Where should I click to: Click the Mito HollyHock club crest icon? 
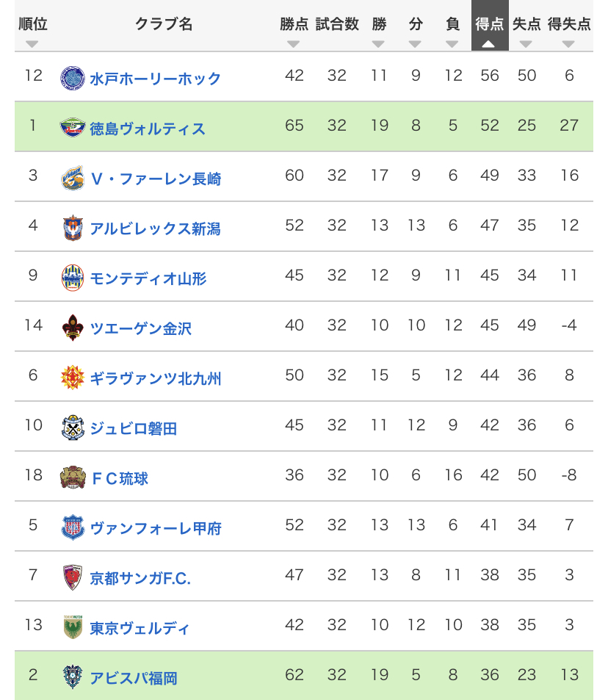[x=73, y=78]
